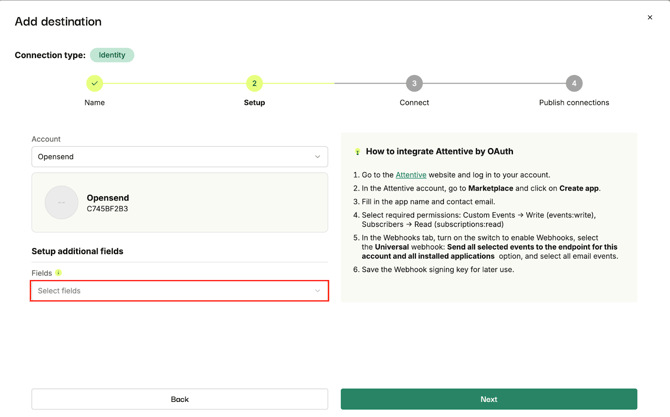
Task: Proceed with the green Next button
Action: [x=488, y=399]
